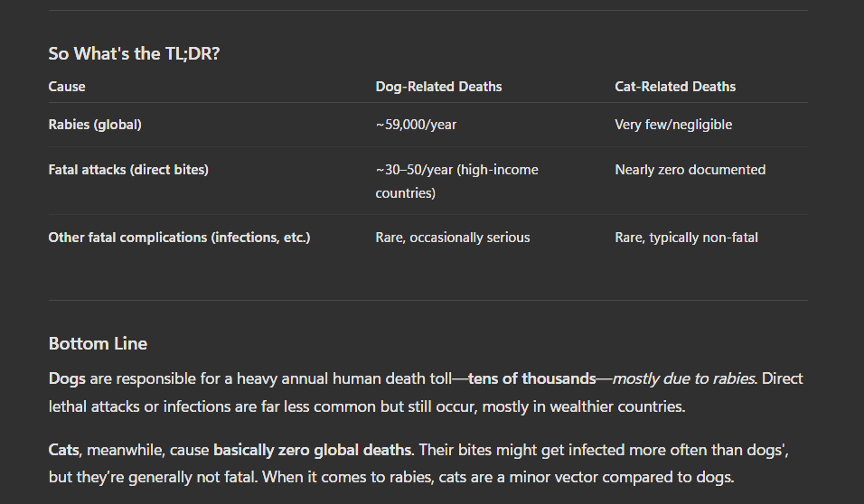
Task: Click the bold phrase 'tens of thousands'
Action: click(531, 378)
